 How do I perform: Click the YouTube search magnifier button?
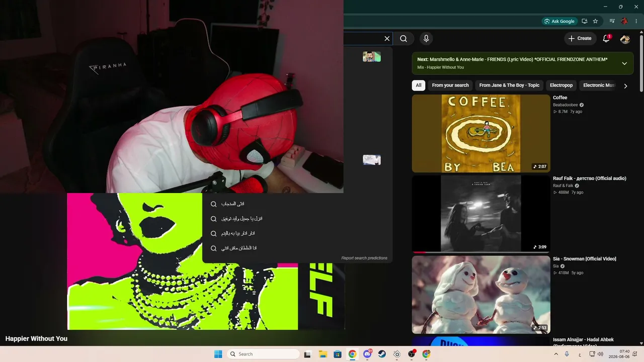[x=404, y=39]
